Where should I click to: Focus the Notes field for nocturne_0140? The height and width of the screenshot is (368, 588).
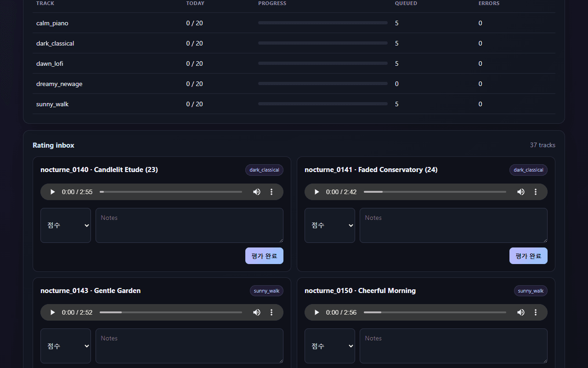click(189, 225)
